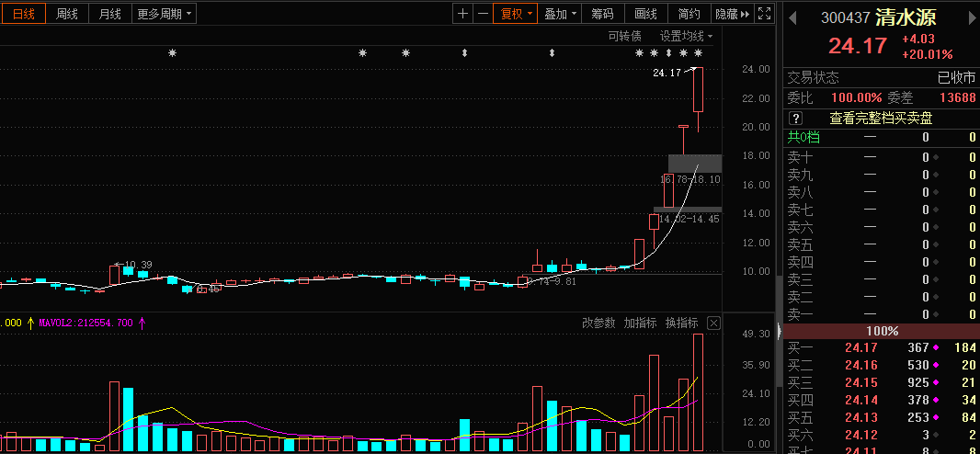Click 委差 13688 value
Image resolution: width=980 pixels, height=454 pixels.
point(957,98)
